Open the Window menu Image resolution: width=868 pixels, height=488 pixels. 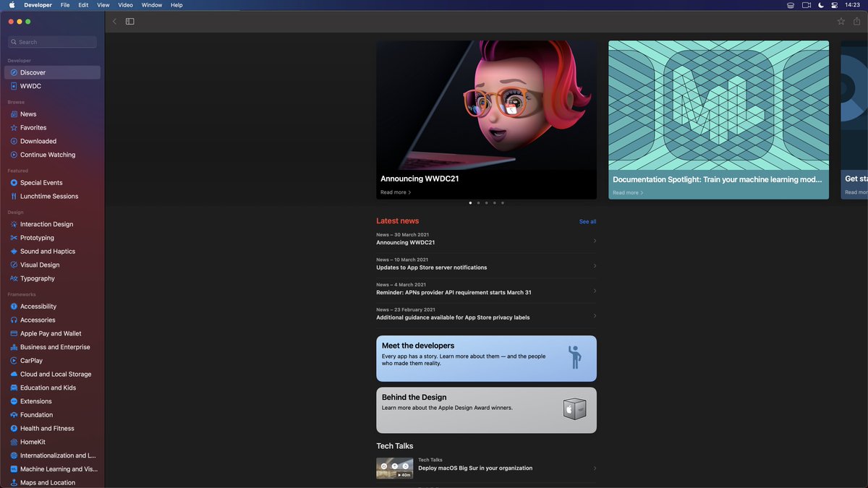[152, 5]
